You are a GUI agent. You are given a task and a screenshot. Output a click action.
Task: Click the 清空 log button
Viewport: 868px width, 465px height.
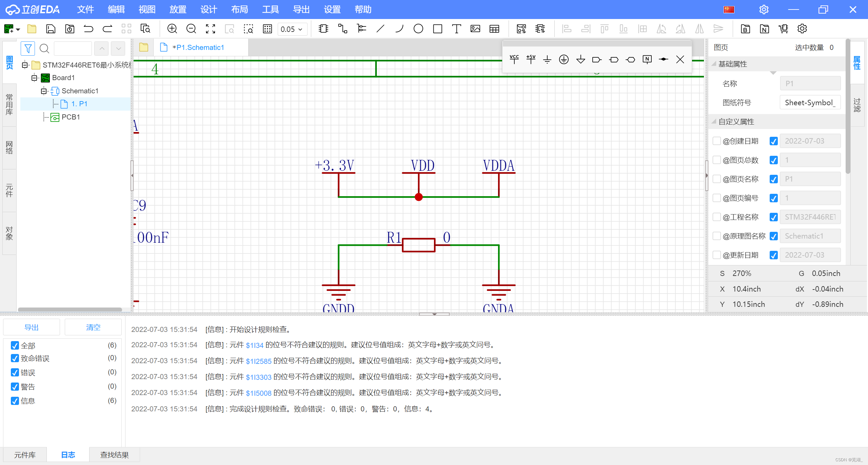[x=93, y=327]
